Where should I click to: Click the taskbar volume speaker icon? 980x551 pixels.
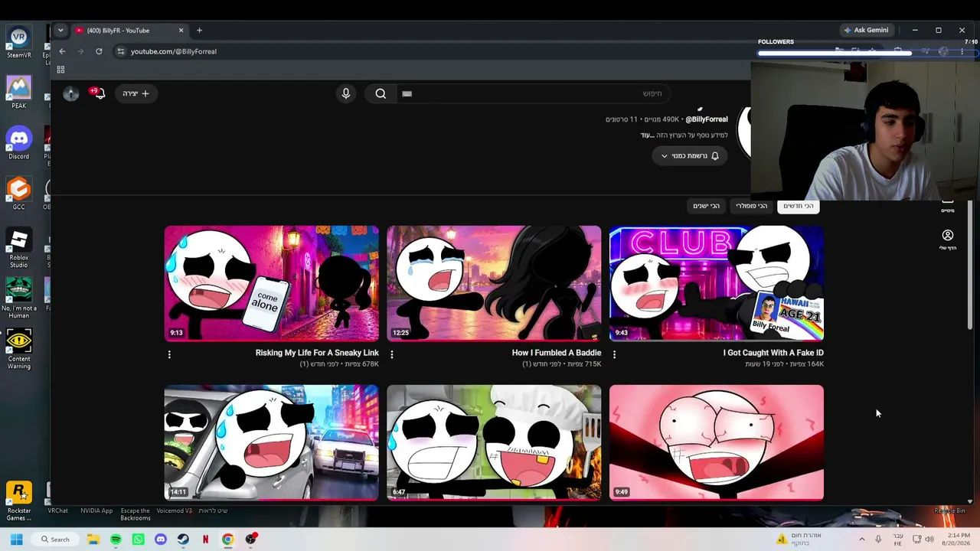click(929, 540)
